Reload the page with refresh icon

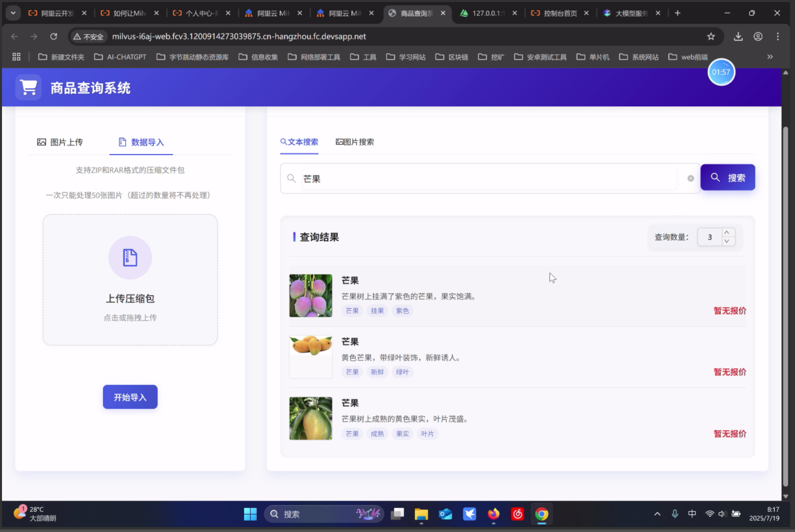point(54,36)
